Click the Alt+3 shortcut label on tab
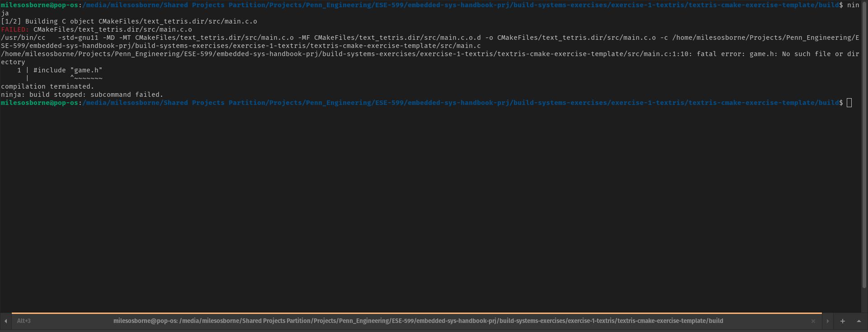Screen dimensions: 868x332 point(24,321)
